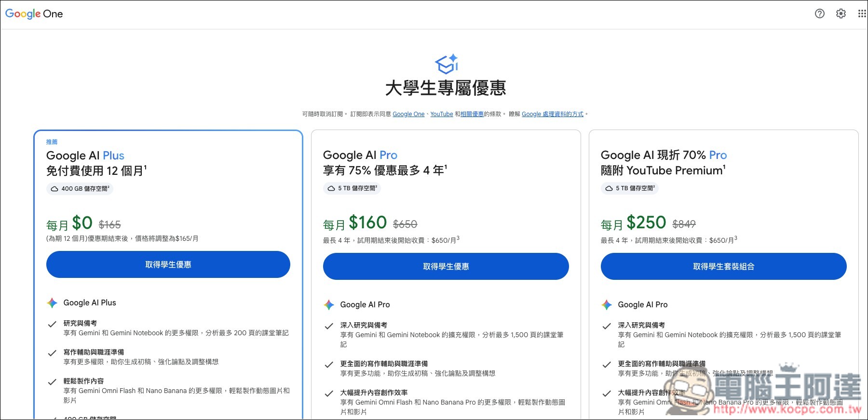Screen dimensions: 868x420
Task: Select 5 TB 儲存空間 chip in $160 card
Action: pyautogui.click(x=352, y=188)
